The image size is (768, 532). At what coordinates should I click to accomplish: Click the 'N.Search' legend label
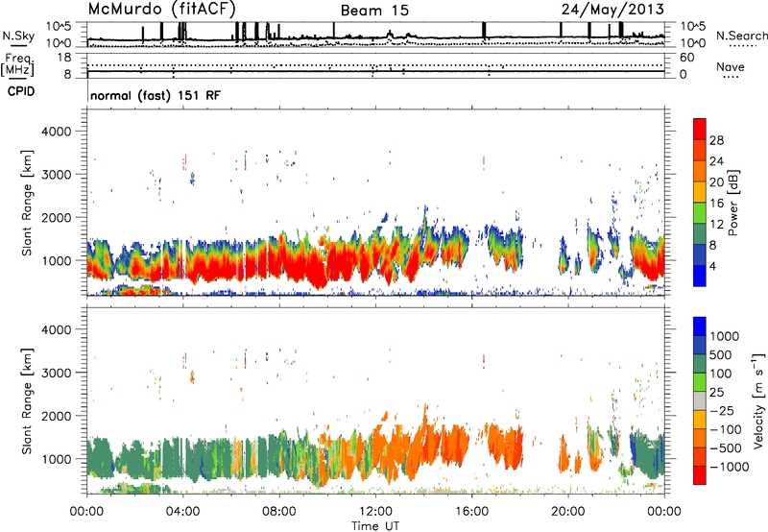pyautogui.click(x=741, y=36)
